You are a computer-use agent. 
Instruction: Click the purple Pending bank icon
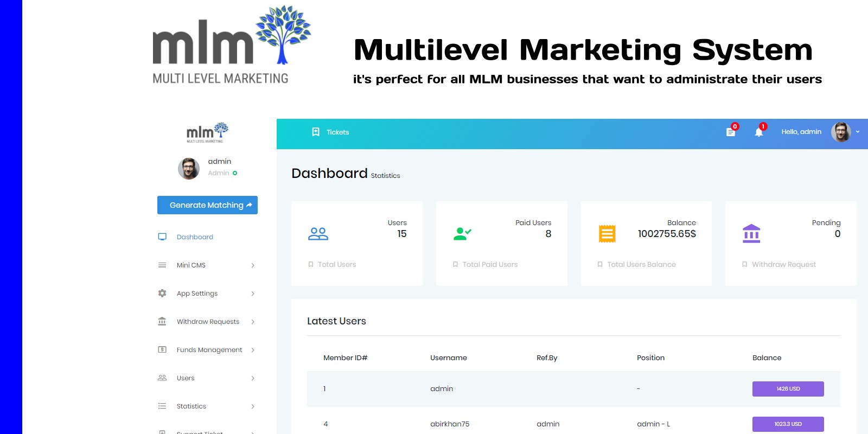[x=751, y=234]
